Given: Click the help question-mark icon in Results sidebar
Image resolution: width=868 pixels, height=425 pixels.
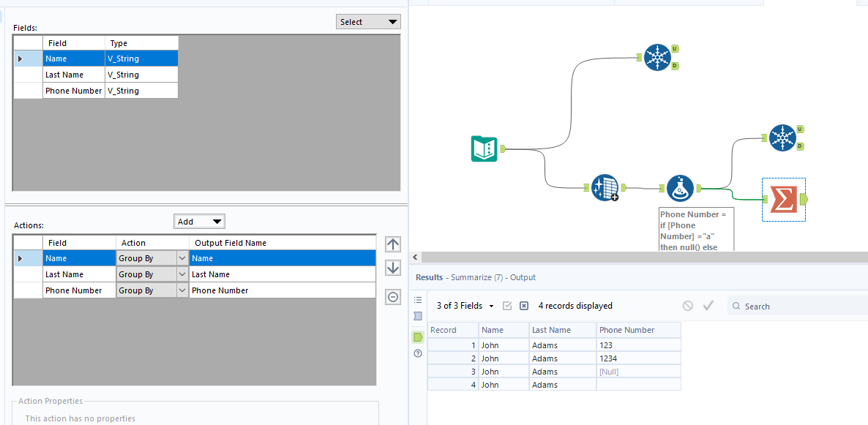Looking at the screenshot, I should (x=418, y=353).
